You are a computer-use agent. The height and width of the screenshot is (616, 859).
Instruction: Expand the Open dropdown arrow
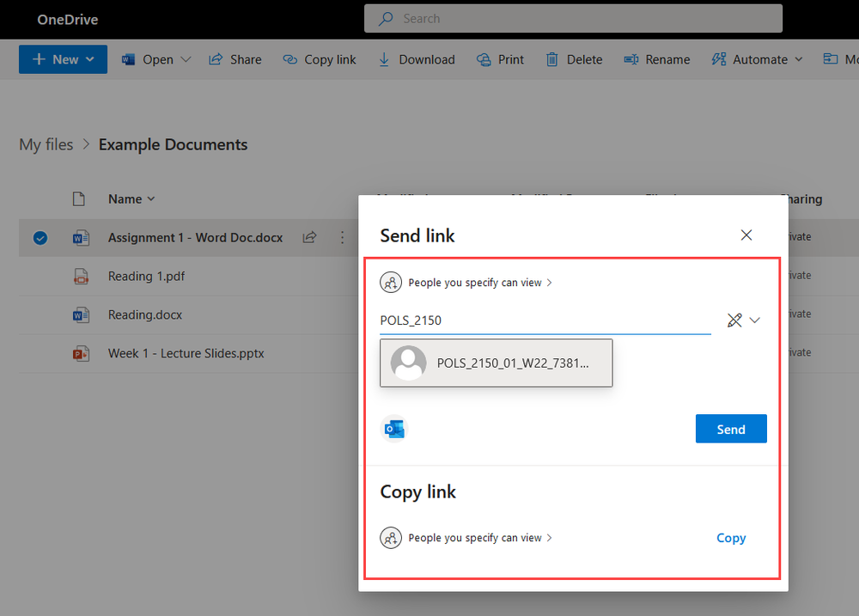(x=186, y=60)
